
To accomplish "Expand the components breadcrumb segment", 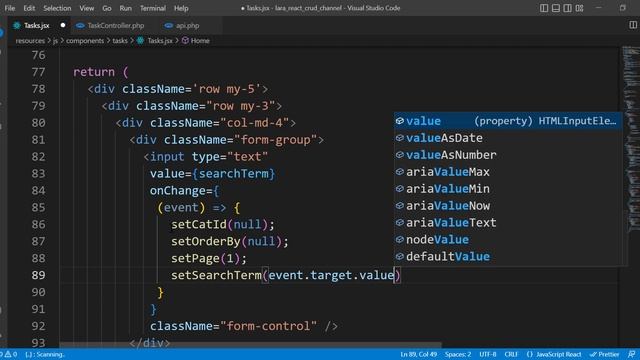I will point(85,40).
